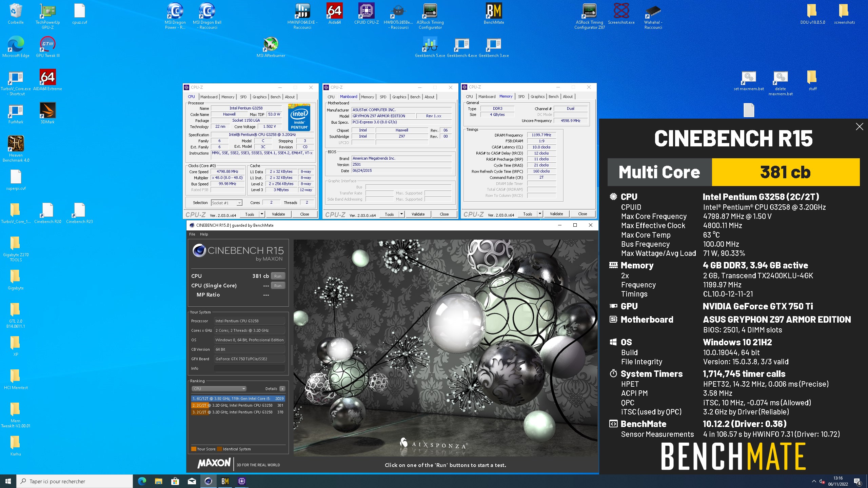Open Heaven Benchmark 4.0 icon
Screen dimensions: 868x488
[16, 149]
